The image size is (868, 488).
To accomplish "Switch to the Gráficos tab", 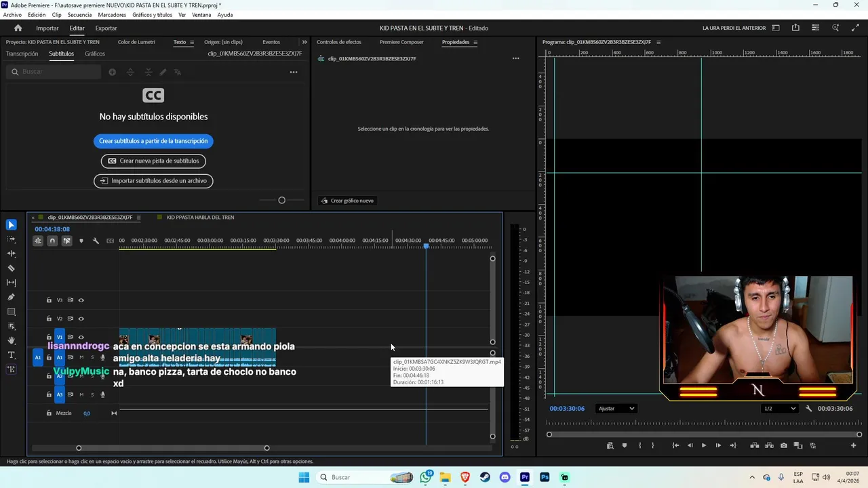I will coord(95,54).
